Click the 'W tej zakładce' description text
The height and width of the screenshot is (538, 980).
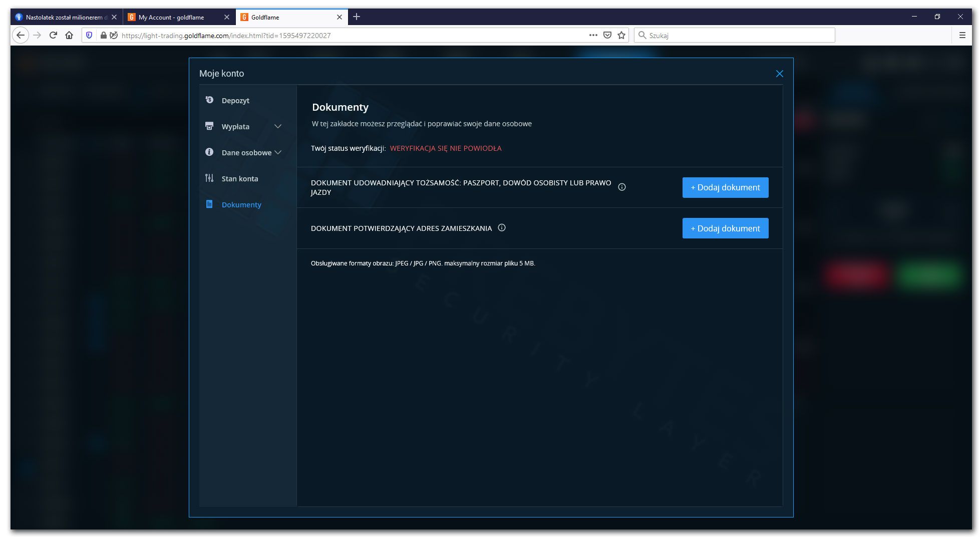[x=422, y=124]
